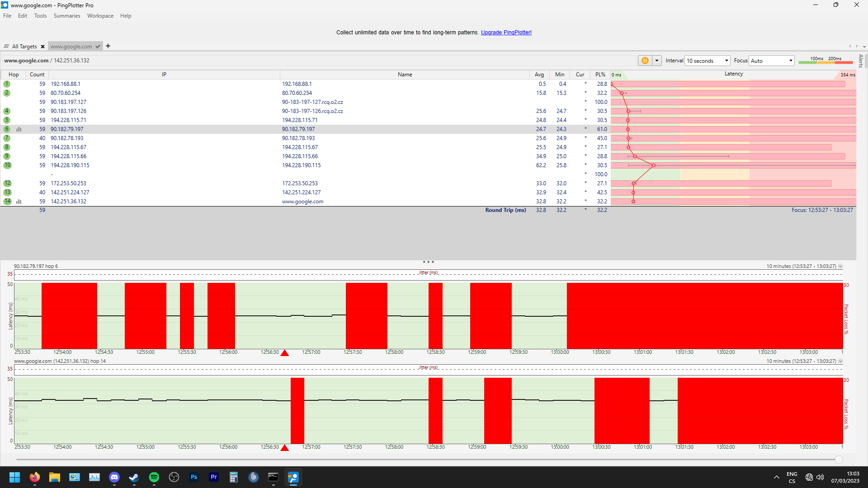
Task: Toggle the hop 14 timeline graph icon
Action: (19, 202)
